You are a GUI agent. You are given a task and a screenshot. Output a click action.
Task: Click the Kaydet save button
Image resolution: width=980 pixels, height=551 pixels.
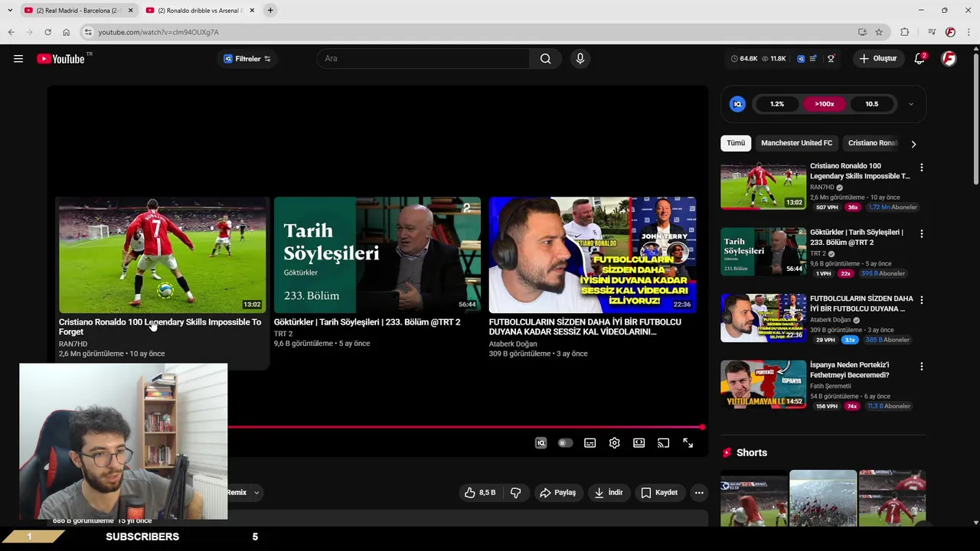[x=659, y=493]
